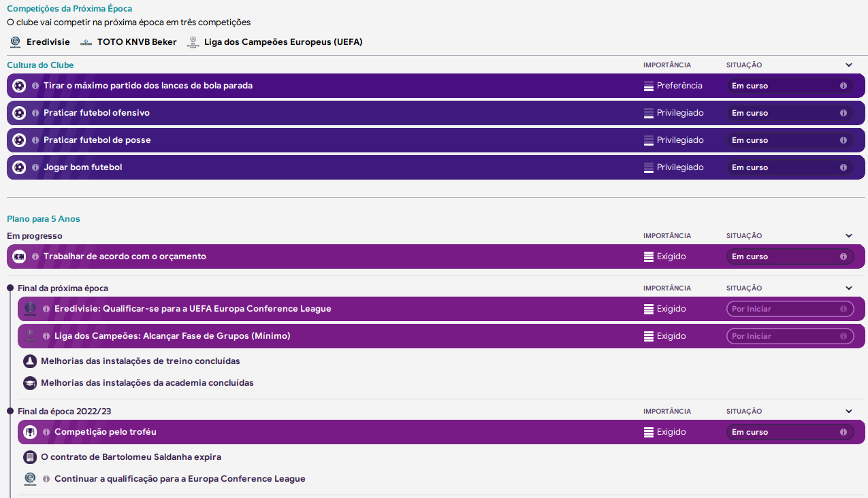The height and width of the screenshot is (498, 868).
Task: Click 'Em curso' status for 'Praticar futebol de posse'
Action: click(790, 140)
